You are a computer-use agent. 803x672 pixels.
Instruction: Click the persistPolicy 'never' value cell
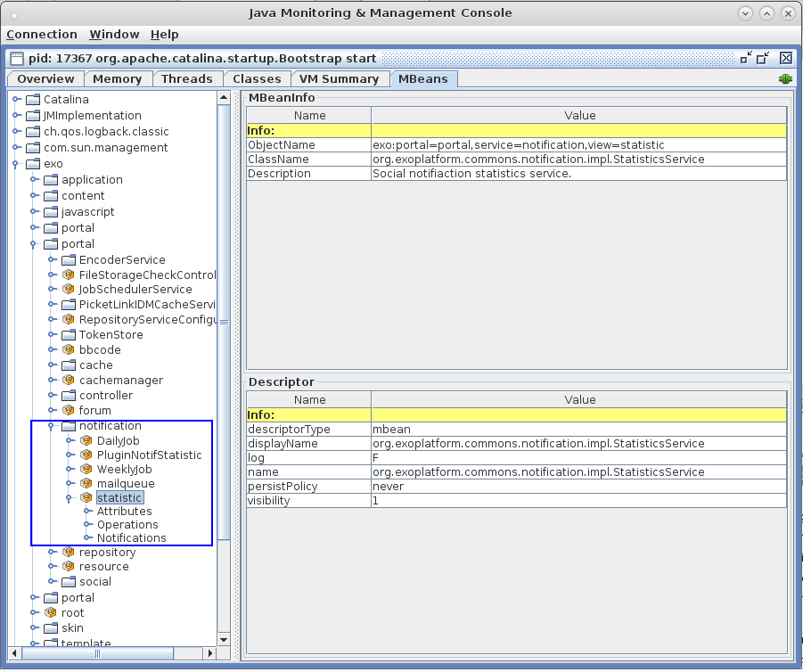pos(578,486)
